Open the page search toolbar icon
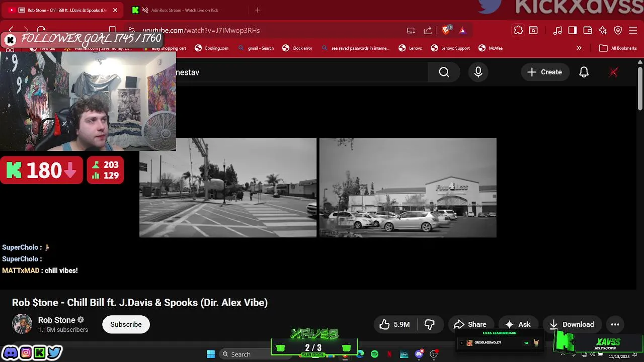 pos(533,30)
